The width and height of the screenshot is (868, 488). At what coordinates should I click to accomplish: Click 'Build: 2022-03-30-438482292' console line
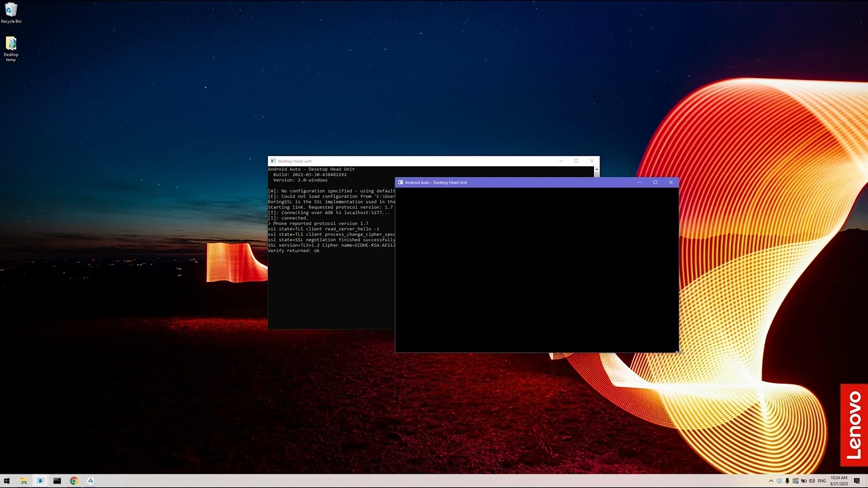[310, 175]
